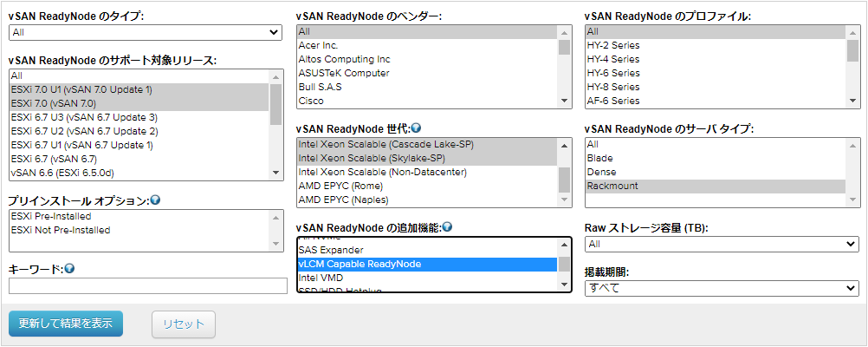This screenshot has width=868, height=347.
Task: Select HY-6 Series profile
Action: tap(716, 73)
